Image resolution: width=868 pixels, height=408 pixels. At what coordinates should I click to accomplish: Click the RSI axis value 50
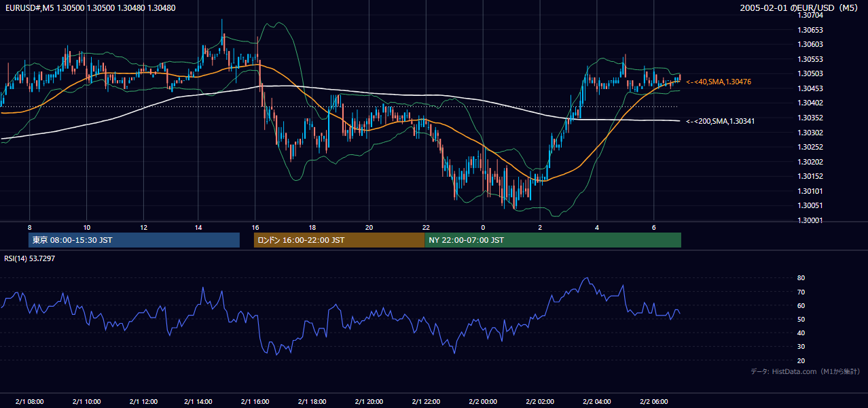click(x=801, y=319)
